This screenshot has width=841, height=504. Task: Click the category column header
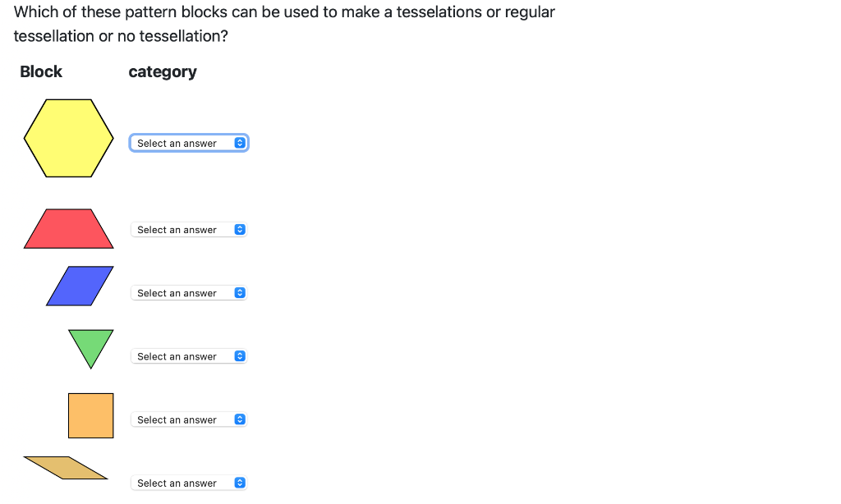[x=162, y=71]
